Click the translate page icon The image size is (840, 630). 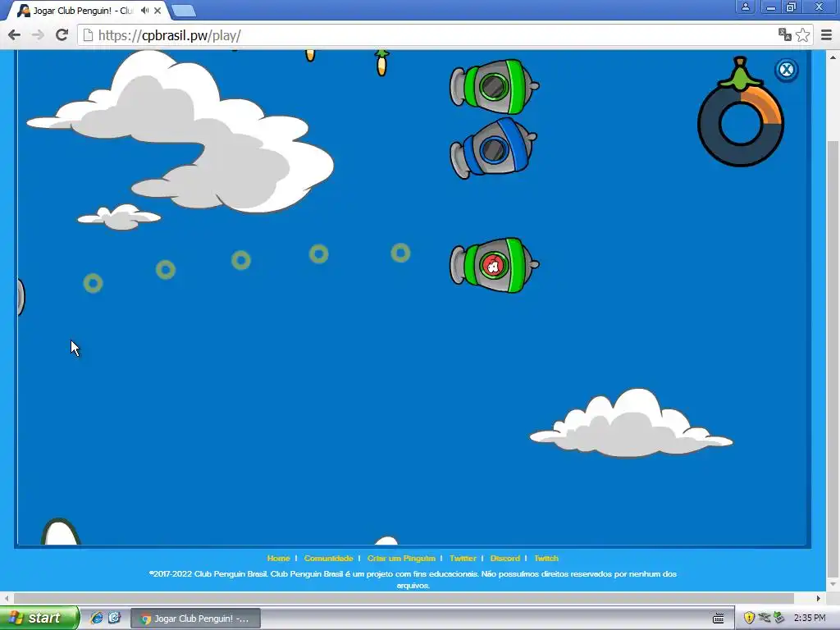point(785,35)
